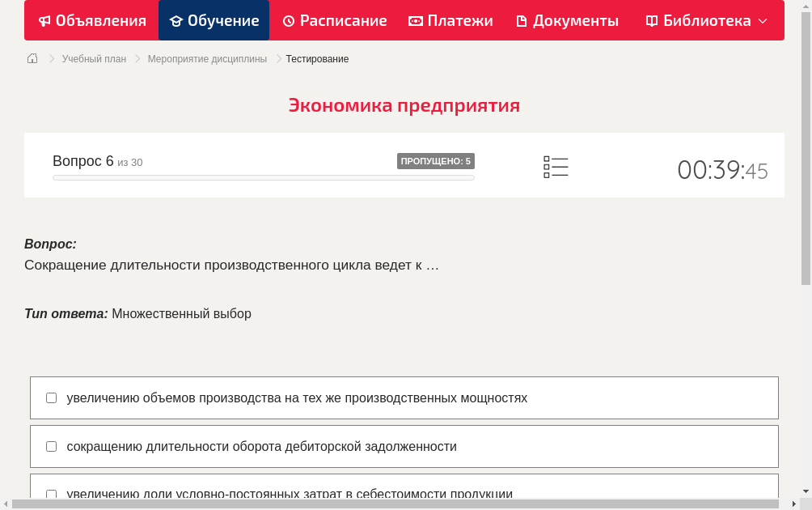Click the clock icon on Расписание
The image size is (812, 510).
pos(287,20)
